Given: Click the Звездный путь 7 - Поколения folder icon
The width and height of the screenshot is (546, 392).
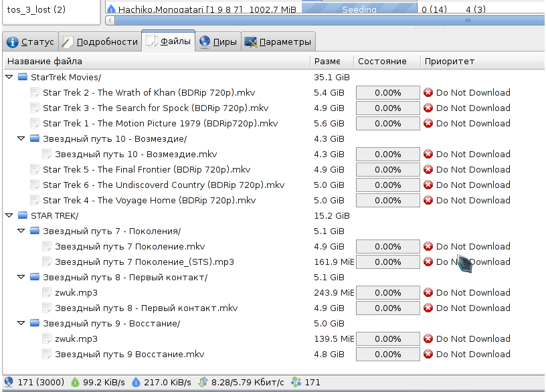Looking at the screenshot, I should (35, 231).
